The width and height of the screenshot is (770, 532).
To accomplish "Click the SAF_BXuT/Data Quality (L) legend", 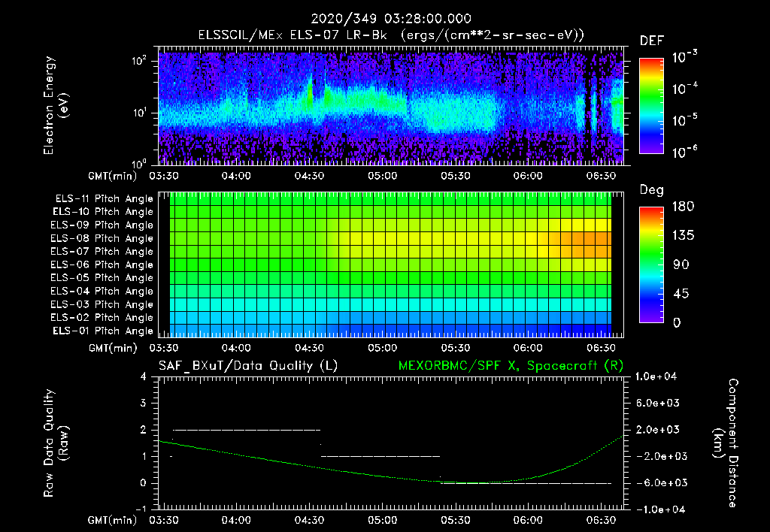I will (248, 366).
